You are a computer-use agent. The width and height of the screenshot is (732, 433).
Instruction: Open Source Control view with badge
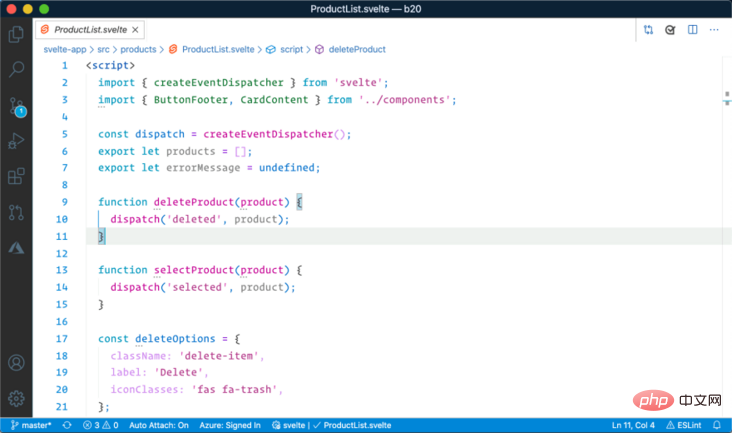pos(16,106)
